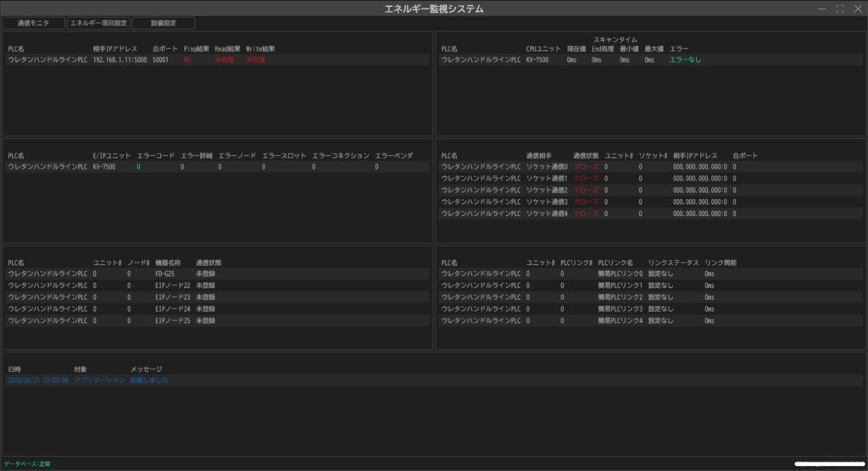Screen dimensions: 868x471
Task: Switch to the エネルギー項目設定 tab
Action: click(x=98, y=23)
